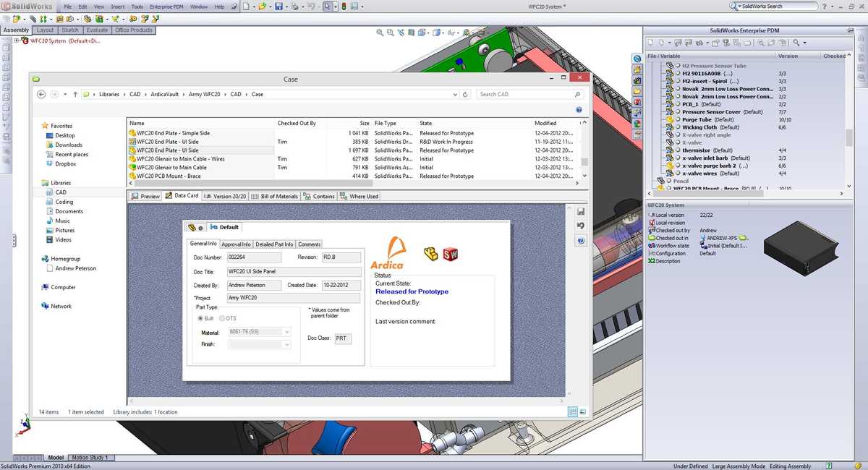Click the SolidWorks SW red icon on data card
This screenshot has width=868, height=470.
(451, 254)
